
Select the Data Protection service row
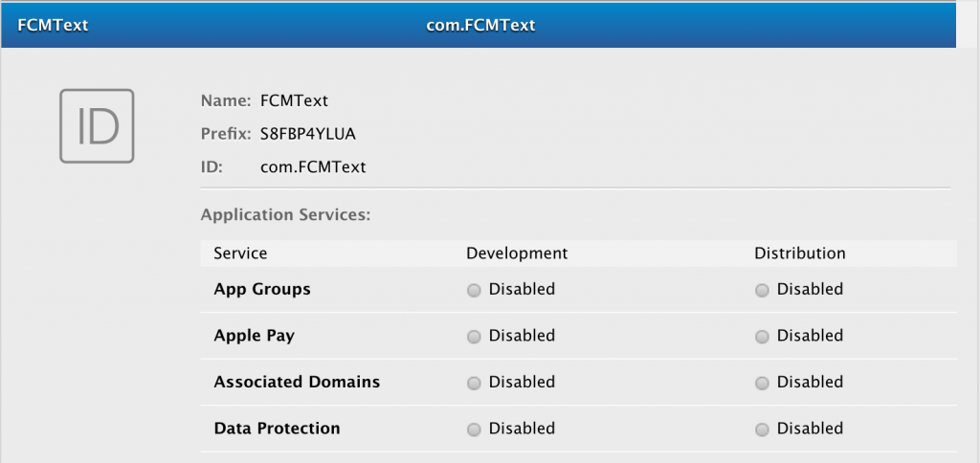(x=277, y=429)
